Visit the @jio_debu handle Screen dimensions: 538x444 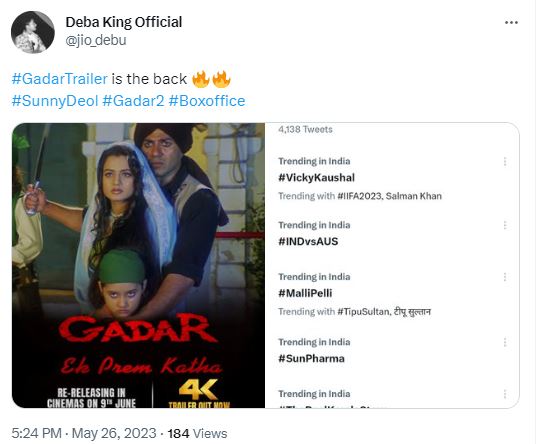pos(96,40)
